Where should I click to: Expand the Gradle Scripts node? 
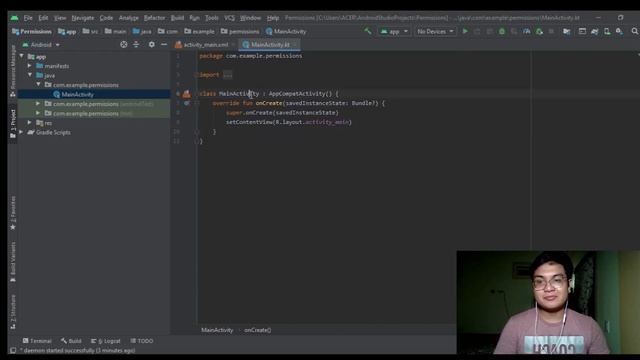tap(21, 132)
